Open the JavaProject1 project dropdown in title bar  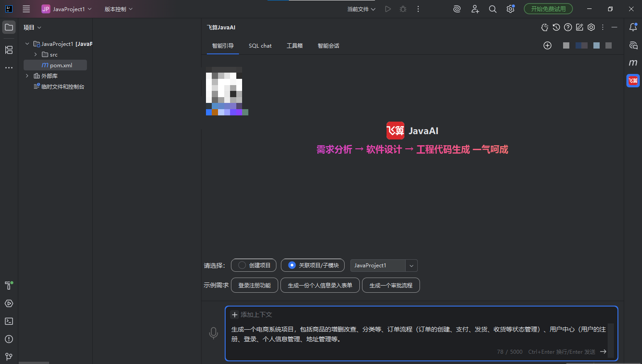click(x=66, y=9)
